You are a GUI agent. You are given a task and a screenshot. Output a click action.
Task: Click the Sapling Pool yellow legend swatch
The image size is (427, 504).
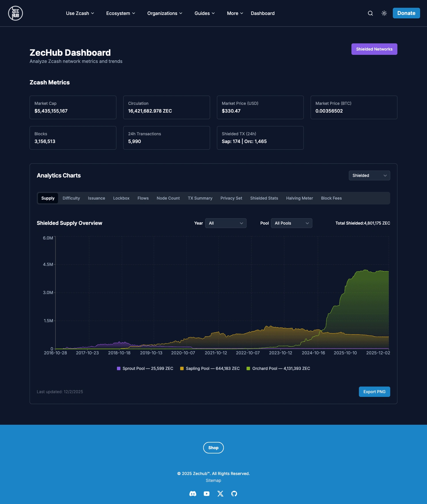click(x=182, y=368)
